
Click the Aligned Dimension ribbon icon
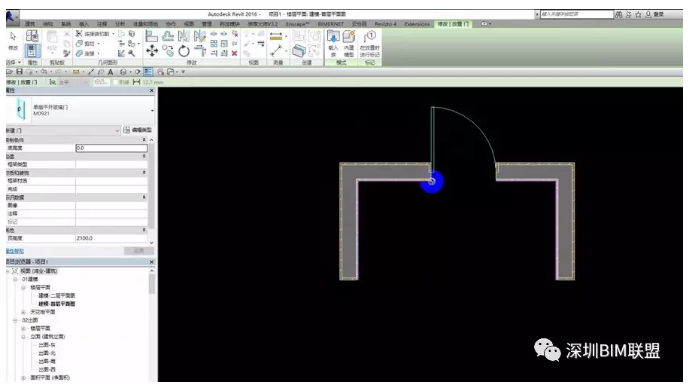point(276,37)
